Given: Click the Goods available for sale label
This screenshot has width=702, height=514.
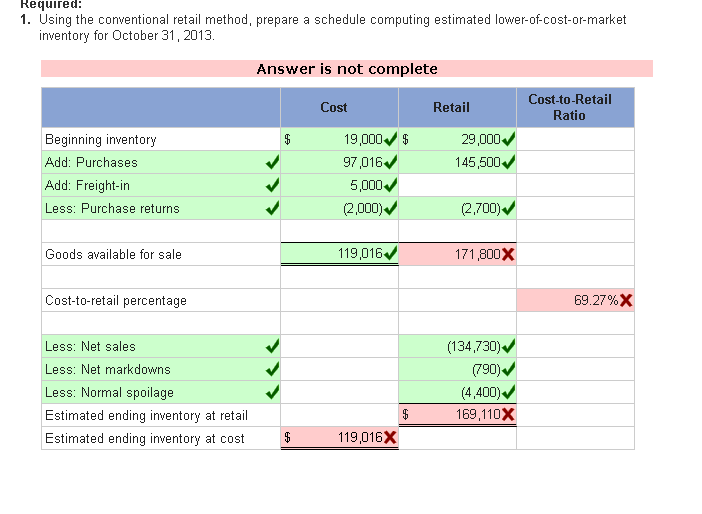Looking at the screenshot, I should [113, 254].
